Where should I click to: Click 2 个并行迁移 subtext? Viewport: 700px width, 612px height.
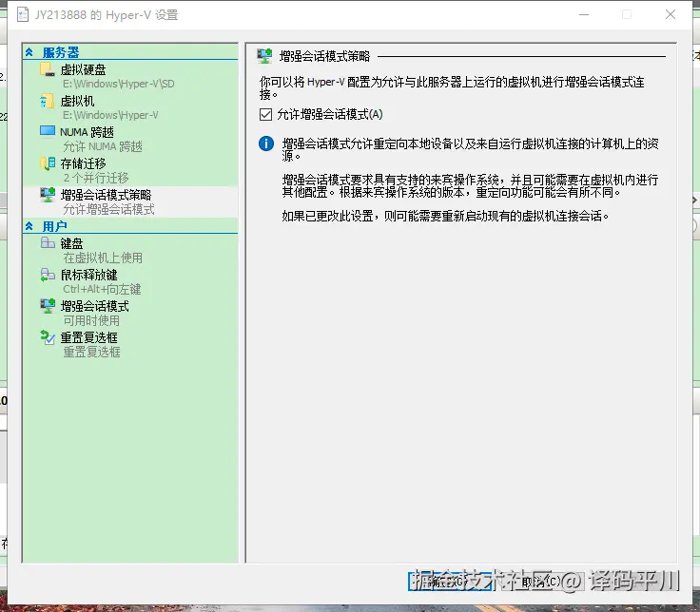pyautogui.click(x=96, y=178)
